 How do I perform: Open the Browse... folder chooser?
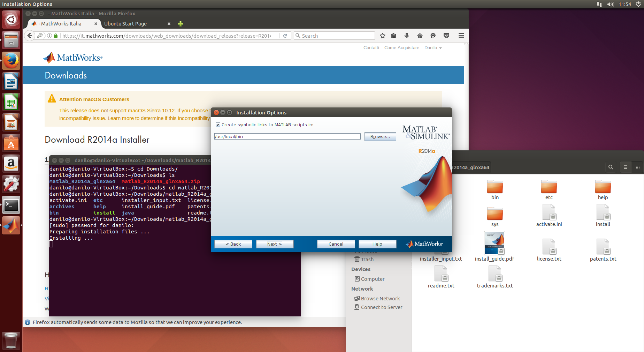[x=380, y=136]
